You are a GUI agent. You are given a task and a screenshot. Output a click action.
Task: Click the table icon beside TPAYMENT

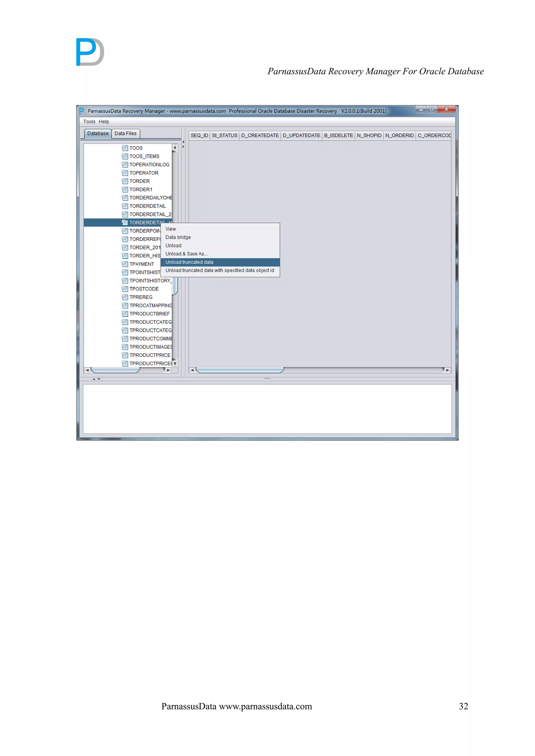tap(125, 264)
